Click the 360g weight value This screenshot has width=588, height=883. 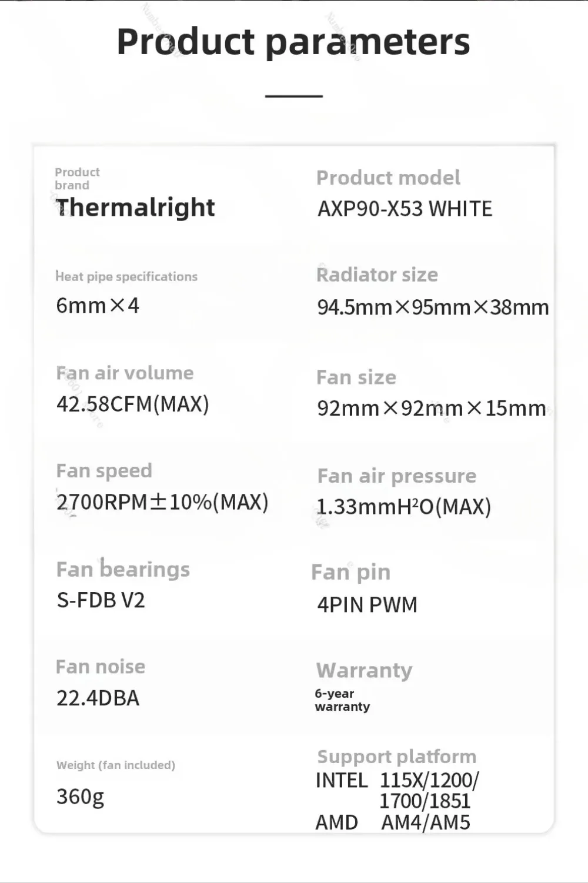(x=80, y=797)
